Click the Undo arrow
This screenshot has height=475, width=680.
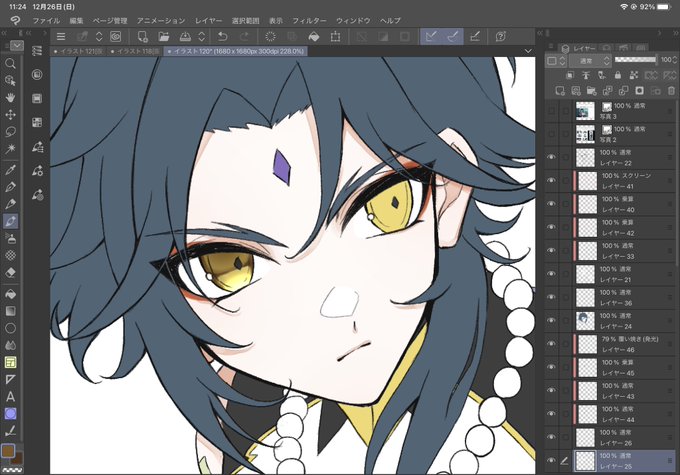(x=223, y=36)
